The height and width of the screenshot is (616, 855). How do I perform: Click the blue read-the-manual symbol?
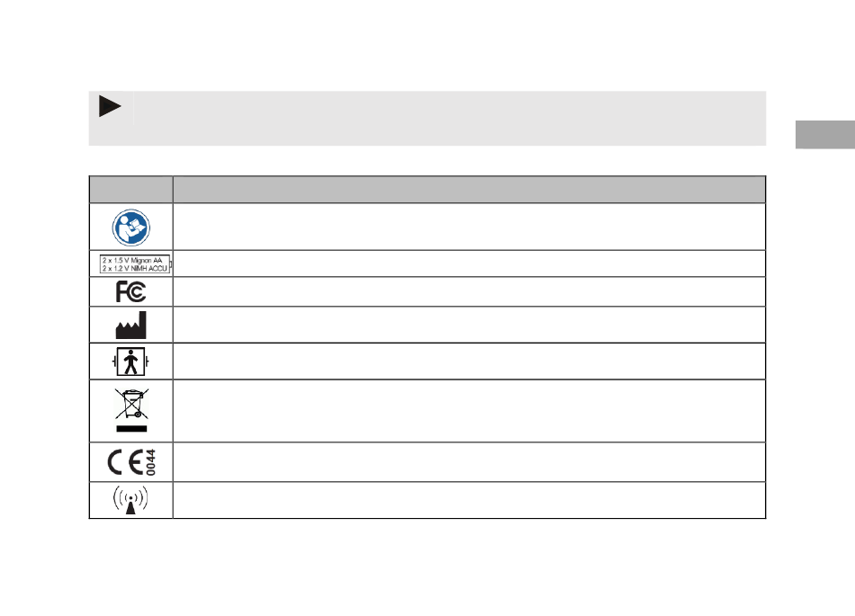(130, 227)
